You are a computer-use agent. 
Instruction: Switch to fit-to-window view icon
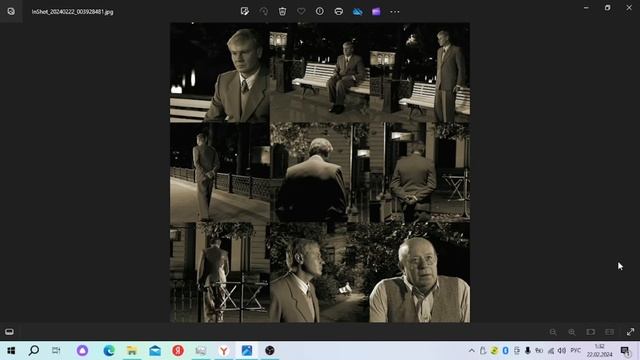pos(591,332)
